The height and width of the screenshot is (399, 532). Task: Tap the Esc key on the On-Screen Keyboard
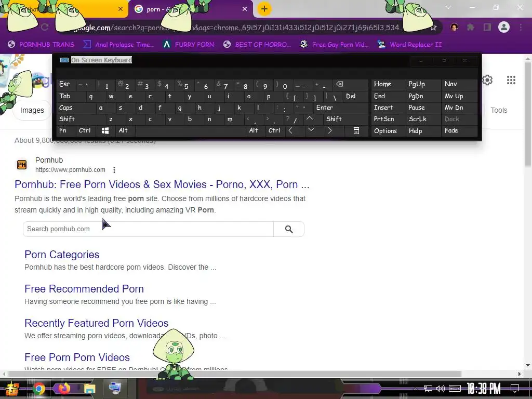(x=66, y=84)
